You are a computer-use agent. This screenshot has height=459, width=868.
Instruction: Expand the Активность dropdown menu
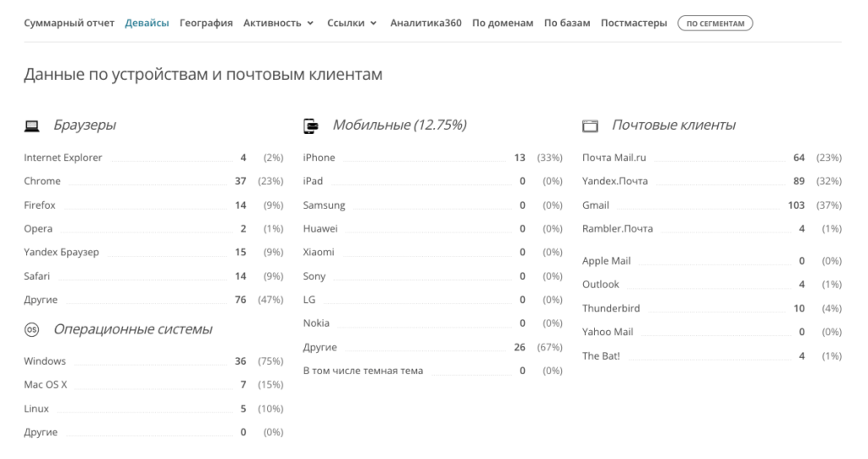[278, 23]
